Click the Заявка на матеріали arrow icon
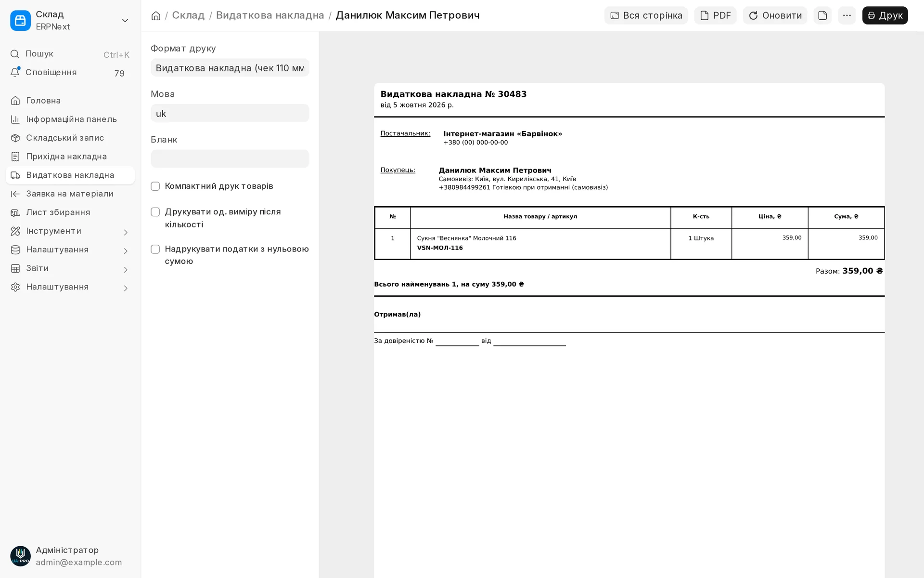The width and height of the screenshot is (924, 578). coord(15,194)
